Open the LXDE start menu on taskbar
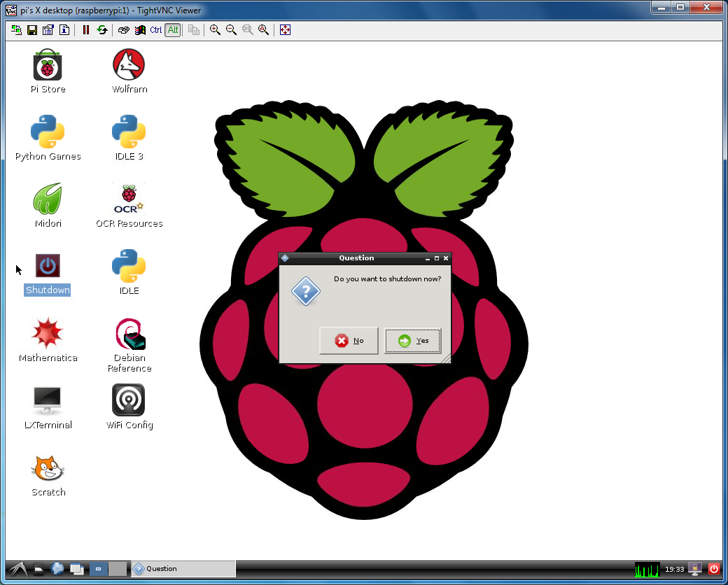This screenshot has width=728, height=585. tap(17, 569)
